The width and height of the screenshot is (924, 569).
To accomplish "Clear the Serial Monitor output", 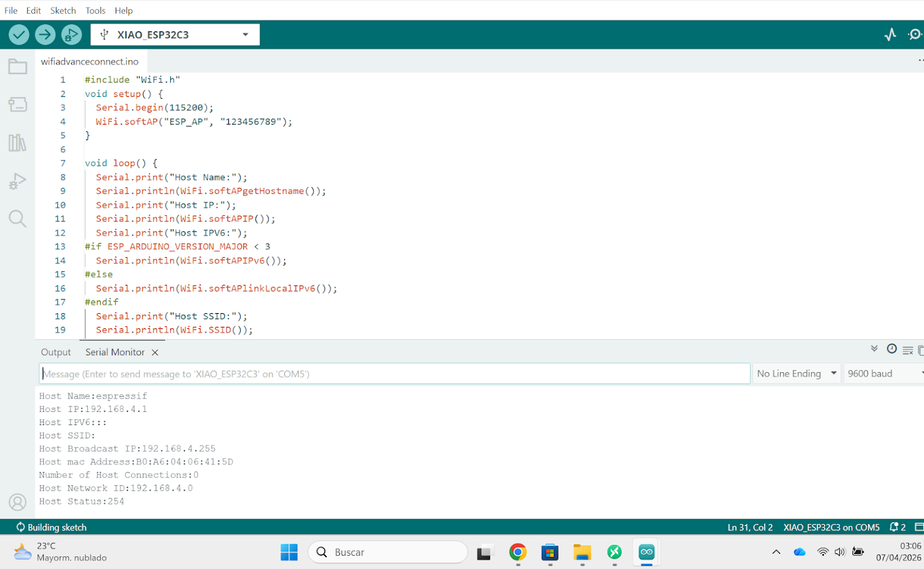I will click(x=908, y=350).
